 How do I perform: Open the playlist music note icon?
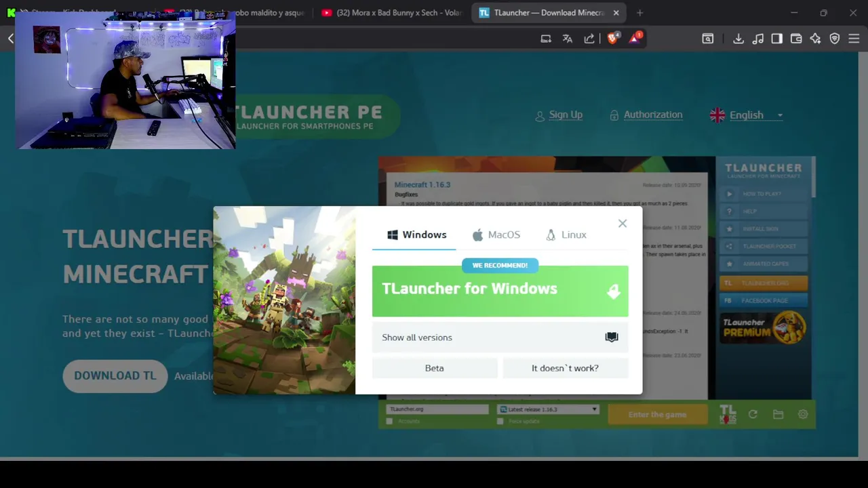tap(758, 39)
